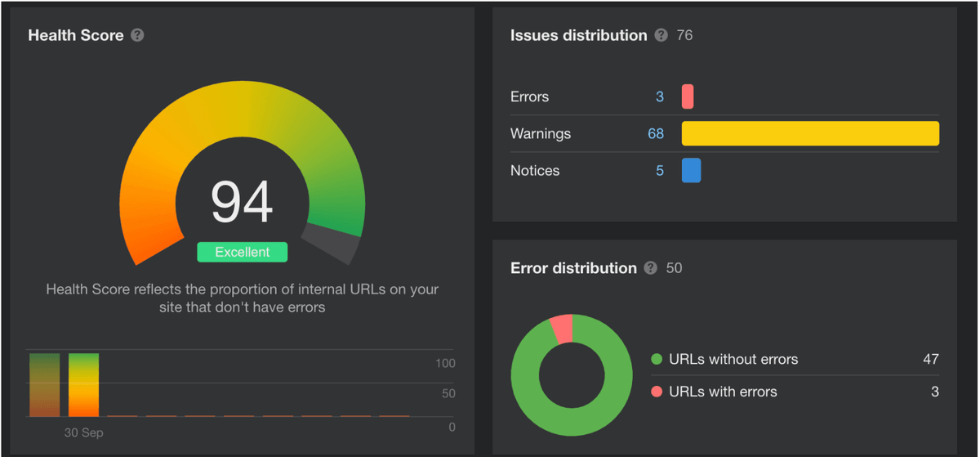The width and height of the screenshot is (980, 457).
Task: Open the Warnings count of 68
Action: click(656, 133)
